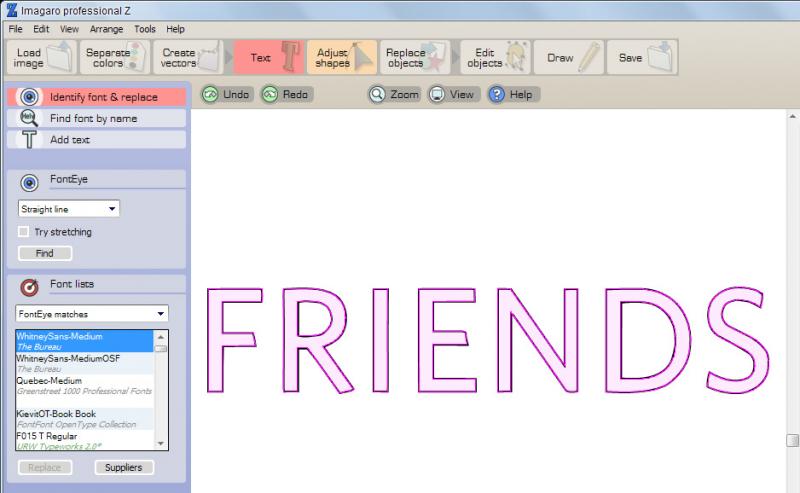Click the canvas vertical scrollbar thumb

click(x=792, y=440)
